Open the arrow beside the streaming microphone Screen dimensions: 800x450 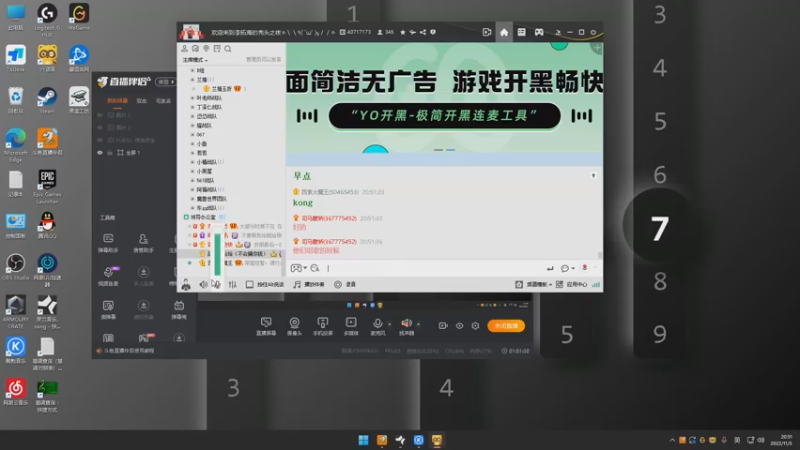click(389, 323)
